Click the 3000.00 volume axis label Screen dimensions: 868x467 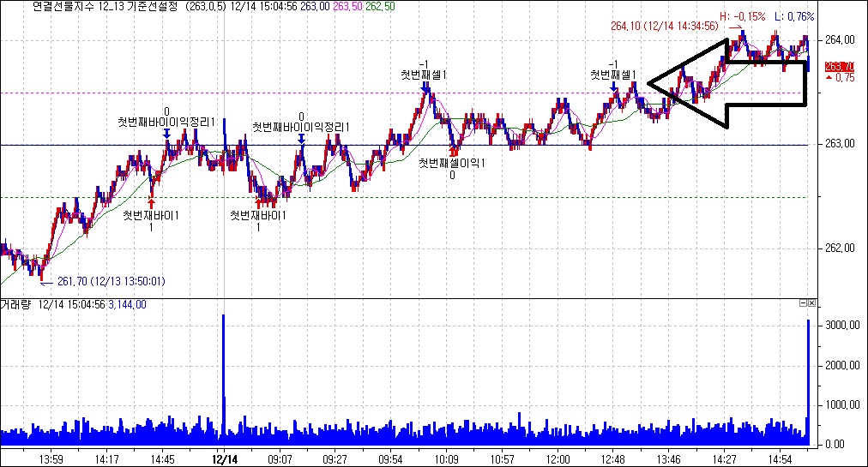(x=838, y=326)
